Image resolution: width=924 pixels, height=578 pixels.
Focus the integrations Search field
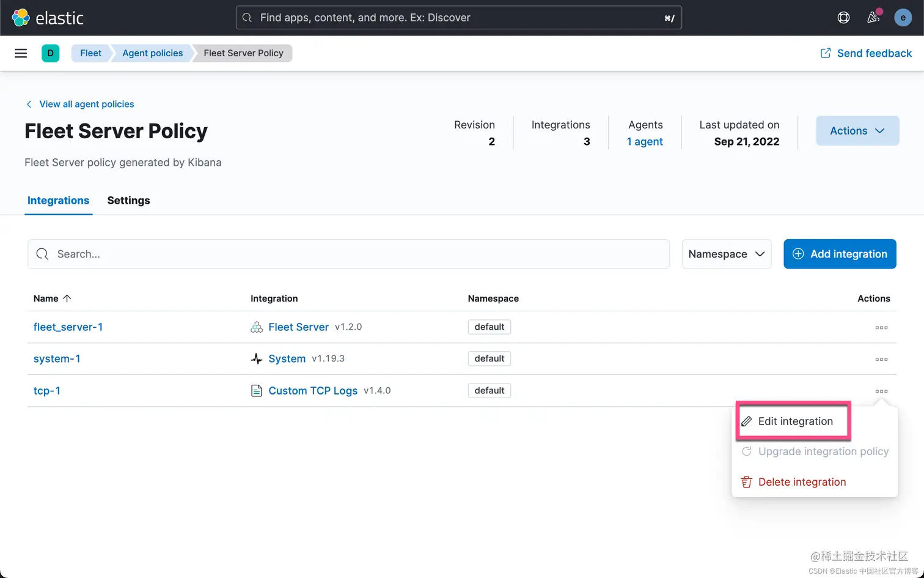tap(348, 254)
